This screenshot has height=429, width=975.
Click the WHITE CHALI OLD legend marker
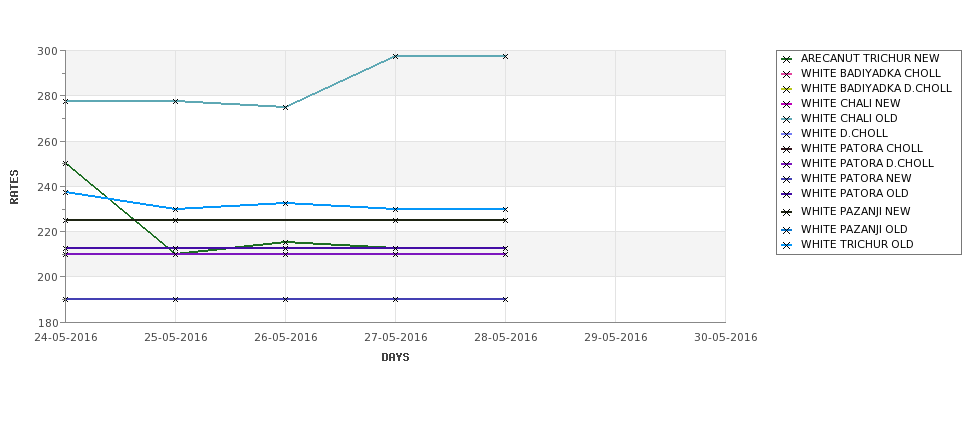[787, 119]
